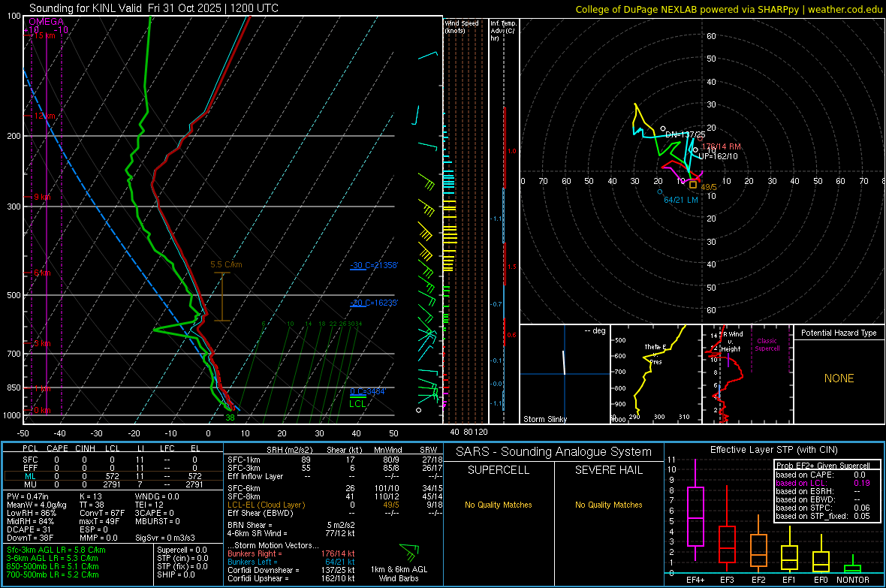886x588 pixels.
Task: Click the 'Wind Speed (knots)' panel header
Action: pos(462,26)
